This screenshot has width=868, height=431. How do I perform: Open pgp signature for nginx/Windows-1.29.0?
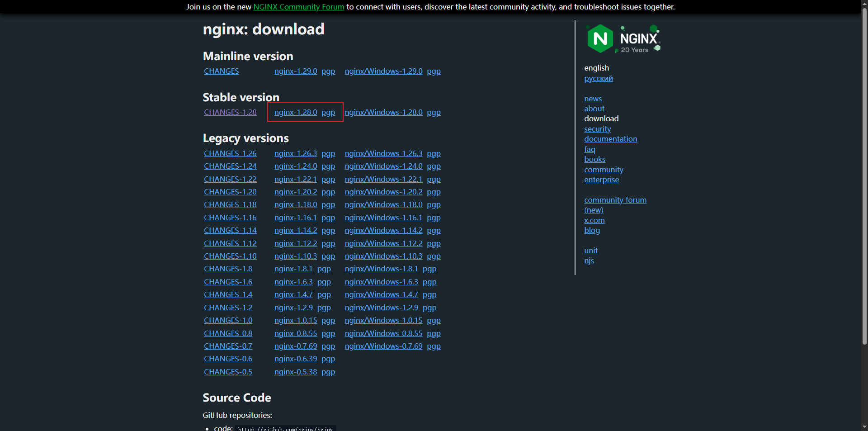434,71
